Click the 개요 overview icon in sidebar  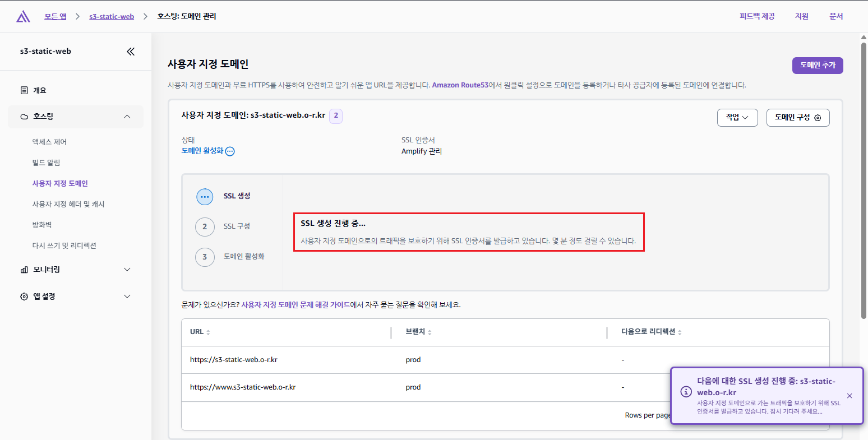[x=24, y=90]
